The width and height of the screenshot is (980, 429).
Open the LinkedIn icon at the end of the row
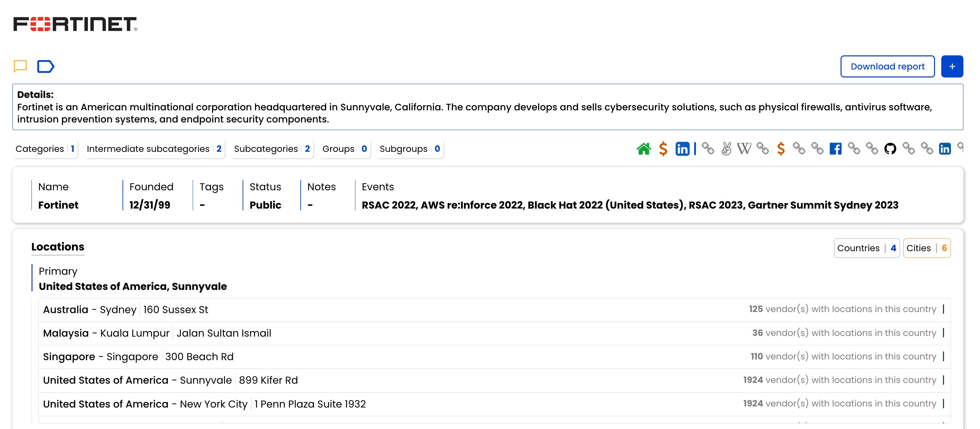coord(945,149)
